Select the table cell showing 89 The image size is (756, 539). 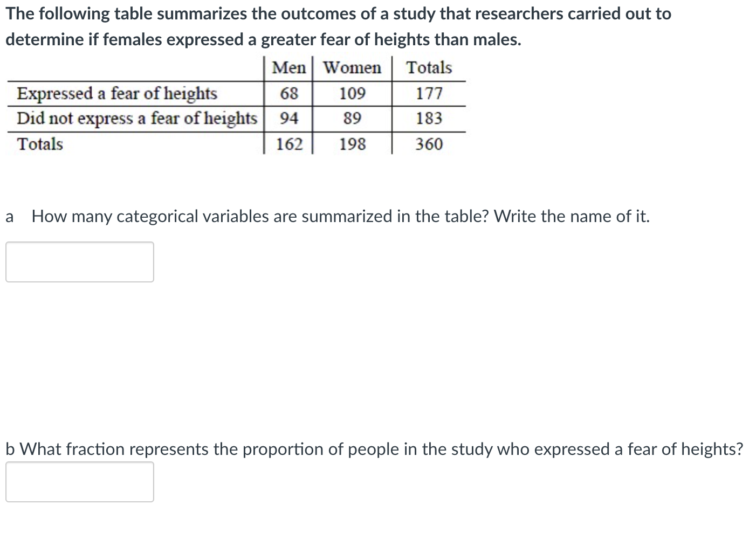(x=352, y=118)
